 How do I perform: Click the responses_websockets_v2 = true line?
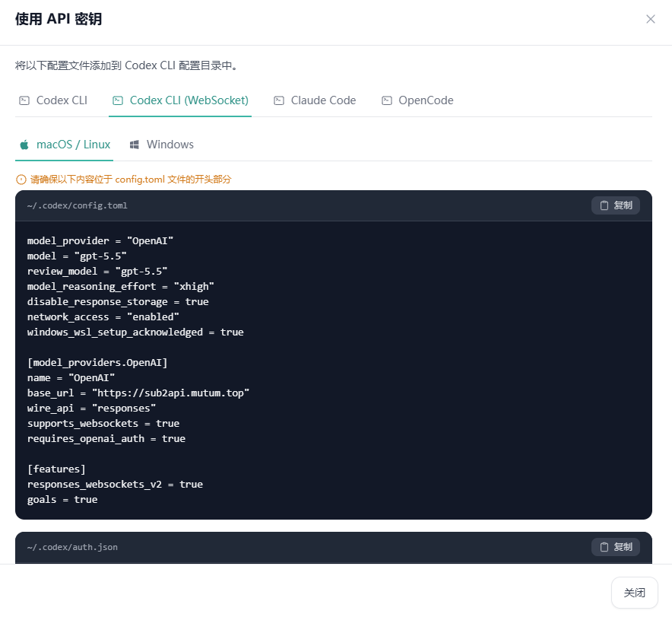(x=115, y=485)
